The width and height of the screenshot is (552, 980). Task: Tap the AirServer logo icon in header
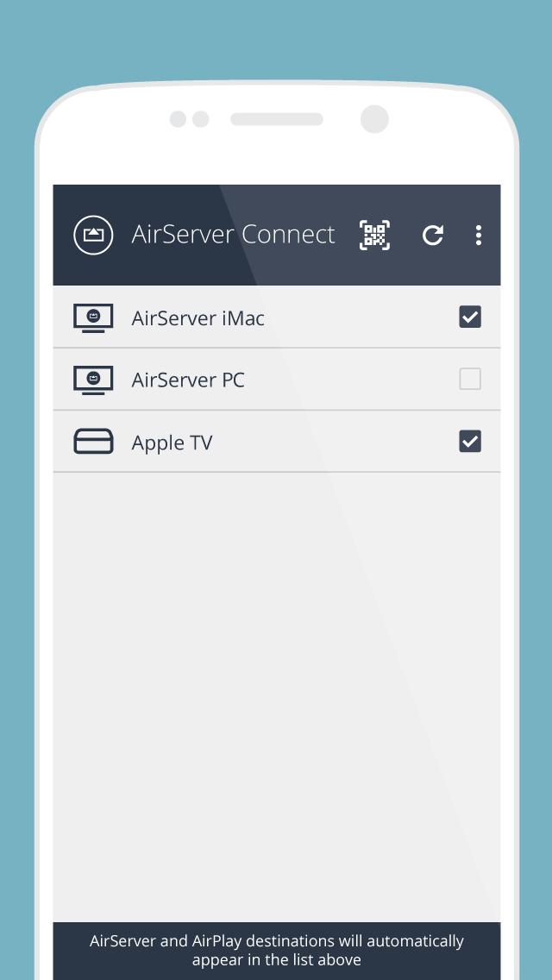[93, 235]
